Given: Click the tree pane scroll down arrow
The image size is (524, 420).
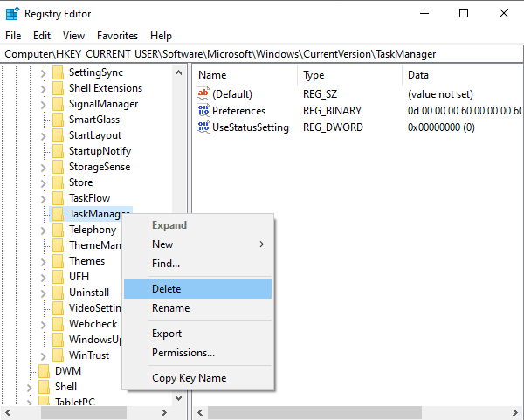Looking at the screenshot, I should click(179, 397).
